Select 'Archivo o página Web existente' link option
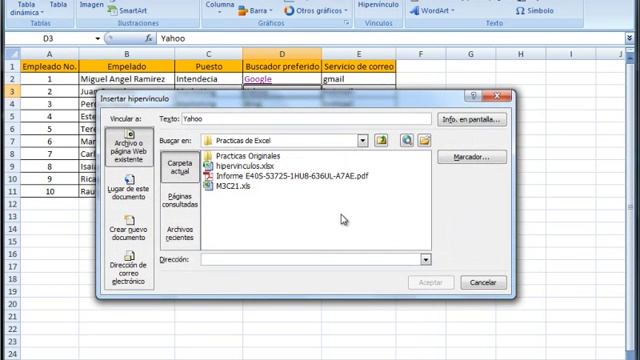This screenshot has width=640, height=360. 129,147
